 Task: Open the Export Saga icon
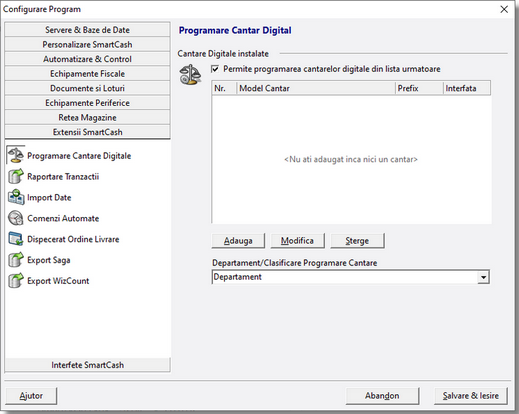16,260
